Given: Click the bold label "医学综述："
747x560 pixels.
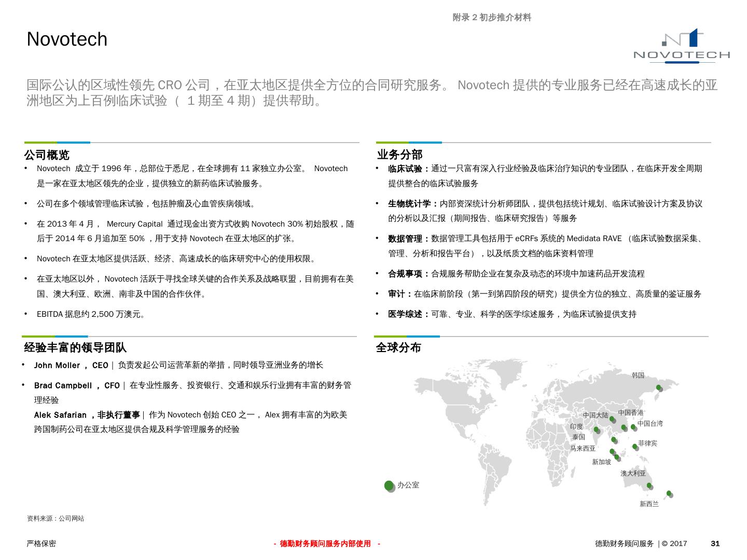Looking at the screenshot, I should click(409, 314).
